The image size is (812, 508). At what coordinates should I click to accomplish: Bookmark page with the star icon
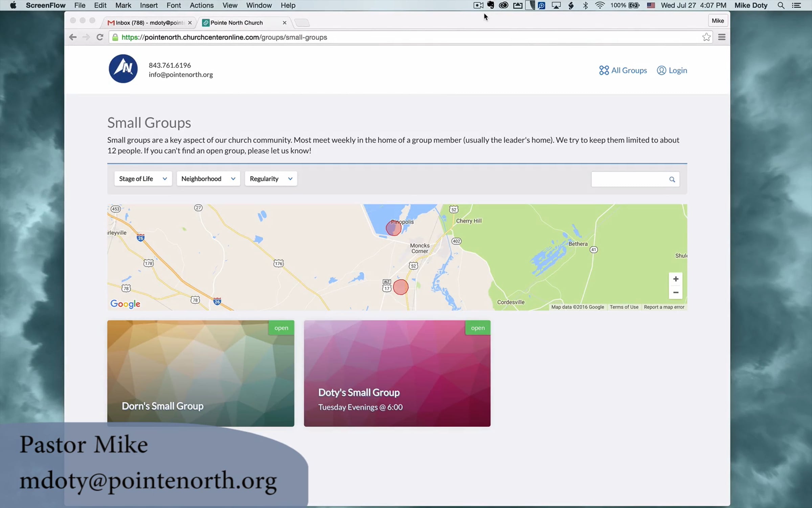(706, 37)
